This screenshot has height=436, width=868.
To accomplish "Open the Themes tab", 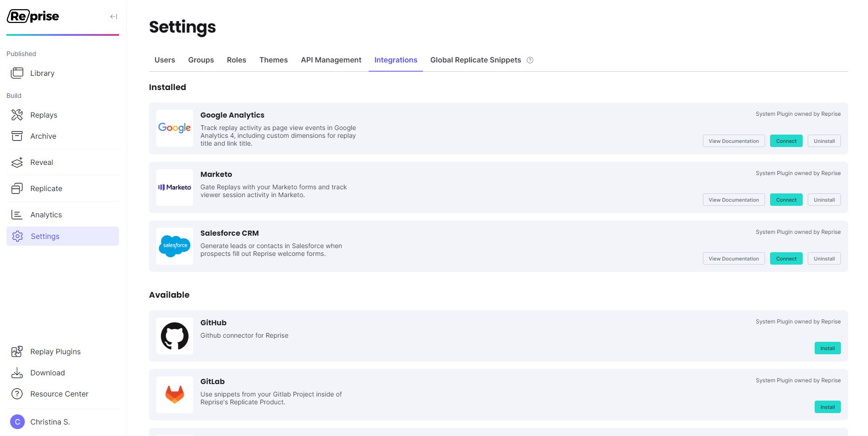I will [x=274, y=60].
